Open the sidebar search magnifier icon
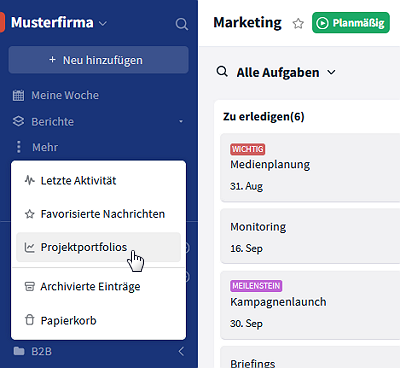 pos(182,24)
